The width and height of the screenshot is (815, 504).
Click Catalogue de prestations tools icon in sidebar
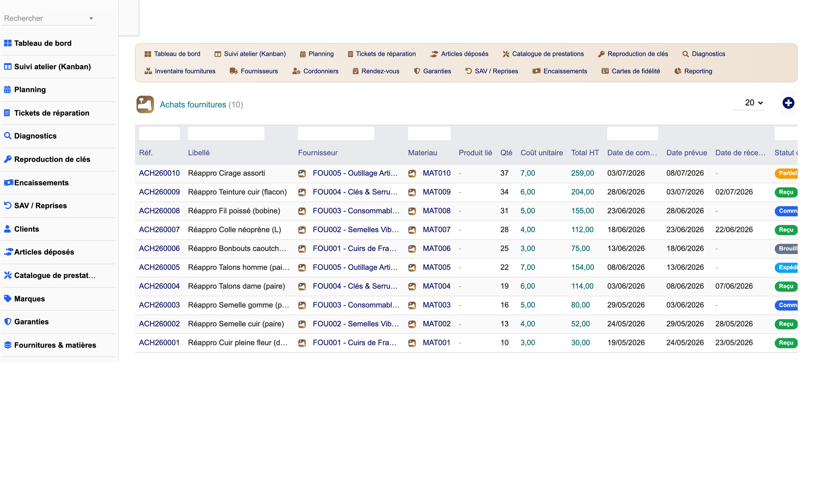coord(8,275)
